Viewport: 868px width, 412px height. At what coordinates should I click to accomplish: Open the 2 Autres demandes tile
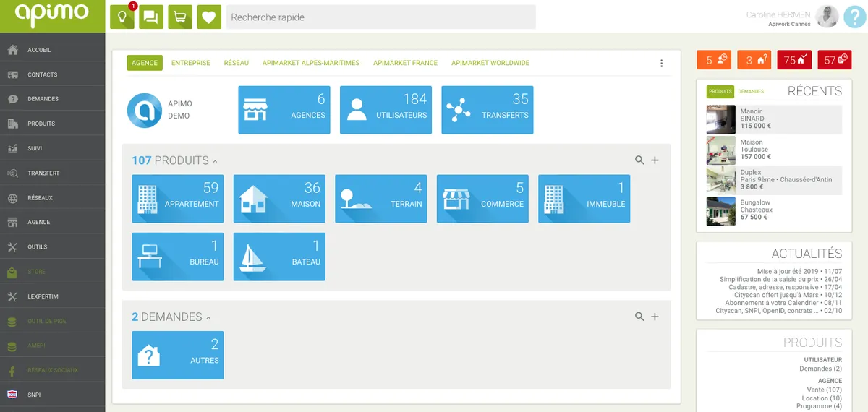[177, 355]
